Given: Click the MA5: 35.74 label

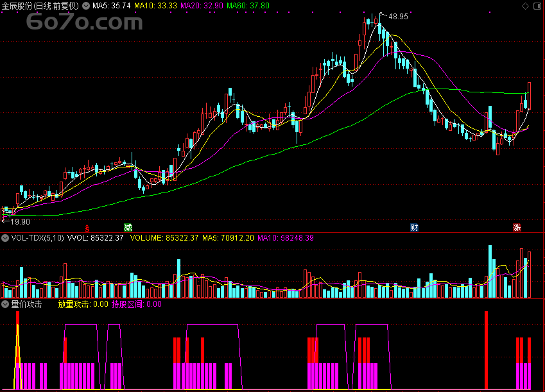Looking at the screenshot, I should pyautogui.click(x=112, y=6).
